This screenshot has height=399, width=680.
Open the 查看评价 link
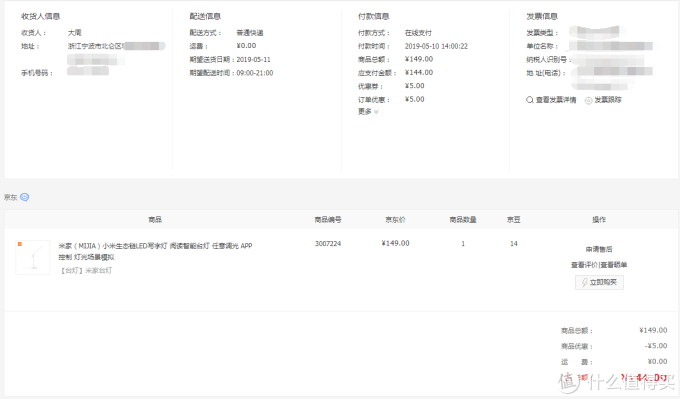(x=584, y=265)
